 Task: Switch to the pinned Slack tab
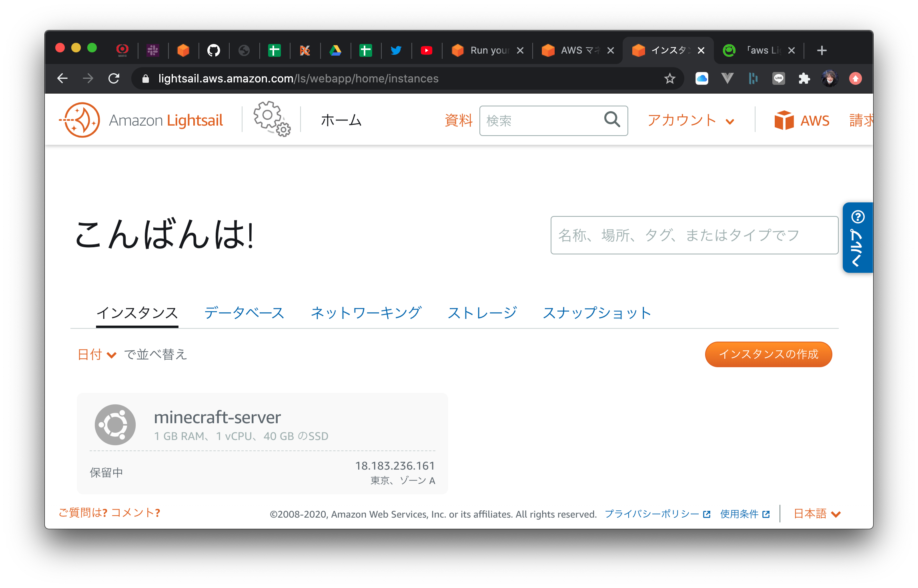coord(153,50)
